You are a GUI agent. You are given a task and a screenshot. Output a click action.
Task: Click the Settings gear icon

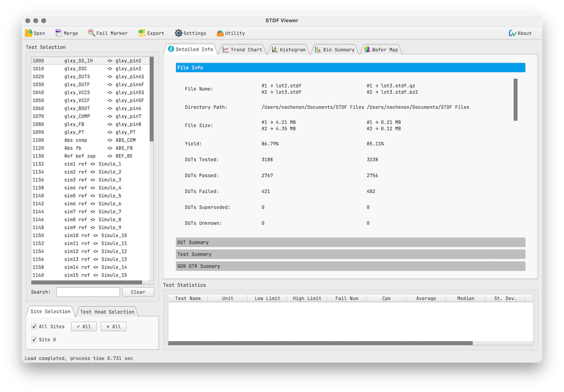point(178,33)
